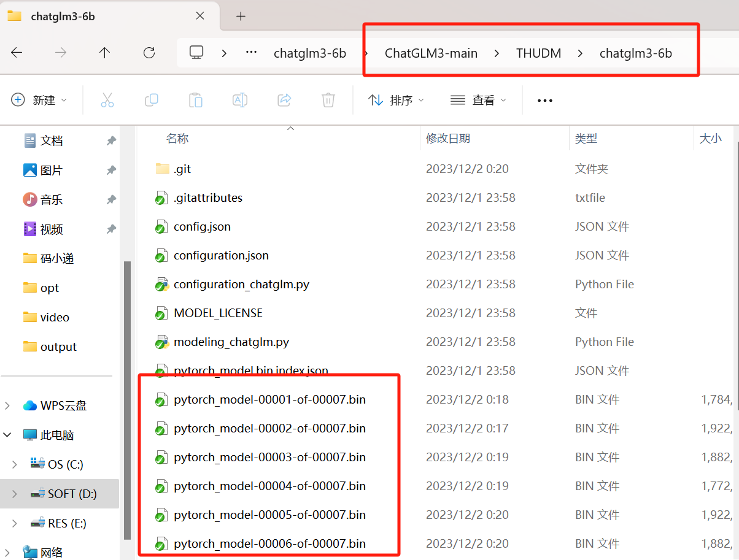
Task: Go up one folder level
Action: click(105, 53)
